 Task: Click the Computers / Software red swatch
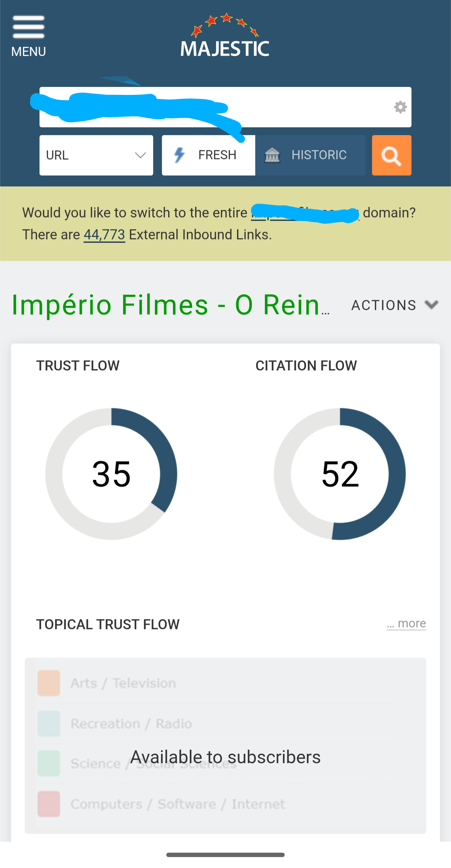[49, 804]
